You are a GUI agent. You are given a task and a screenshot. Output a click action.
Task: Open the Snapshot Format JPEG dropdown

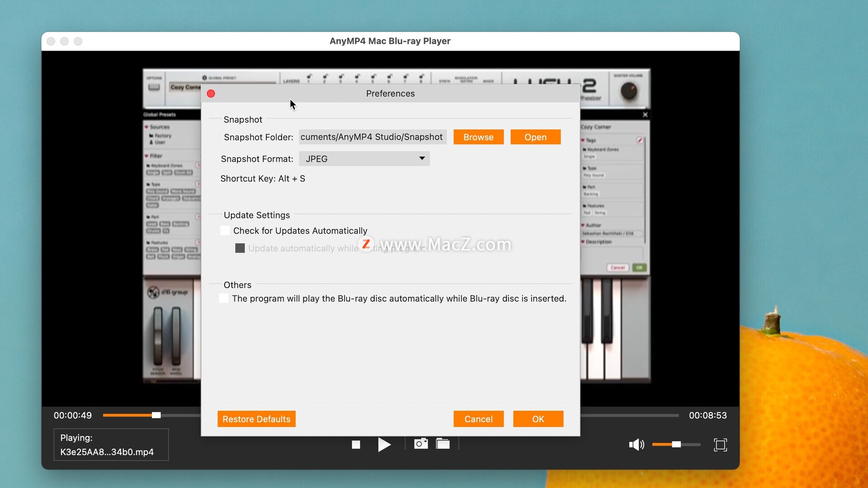click(x=364, y=159)
